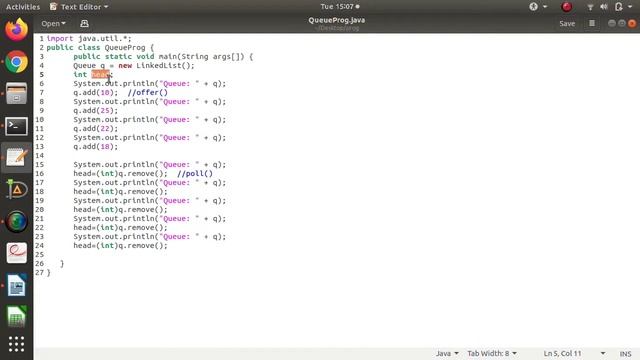The height and width of the screenshot is (360, 640).
Task: Expand the Text Editor app menu
Action: point(79,7)
